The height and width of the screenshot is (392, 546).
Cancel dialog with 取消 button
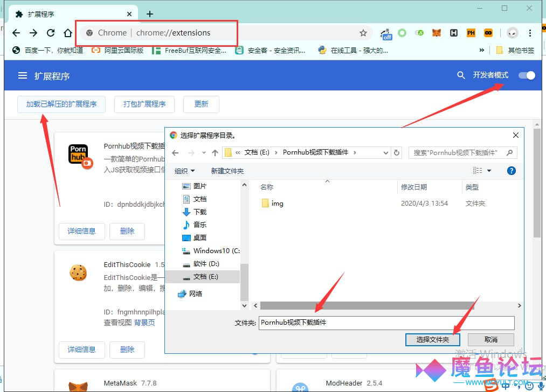(x=490, y=339)
